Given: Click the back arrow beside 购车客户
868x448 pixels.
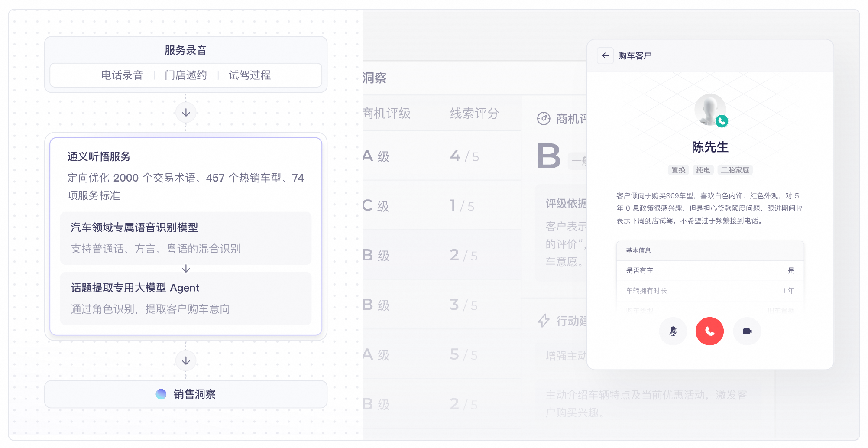Looking at the screenshot, I should (605, 55).
